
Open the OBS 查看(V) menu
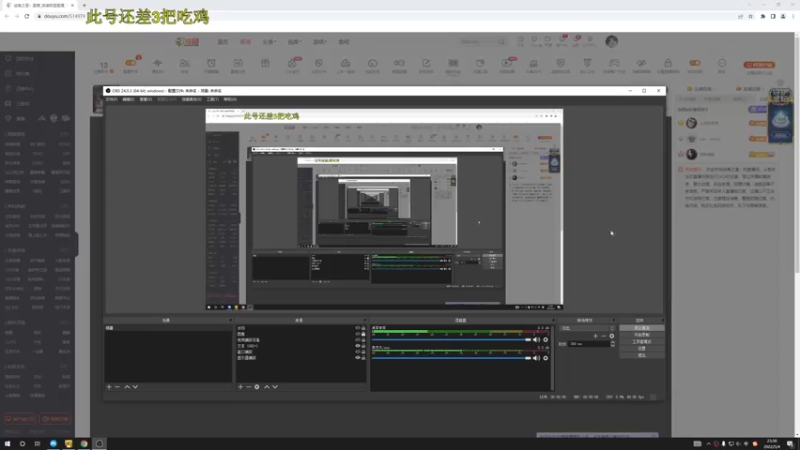146,99
